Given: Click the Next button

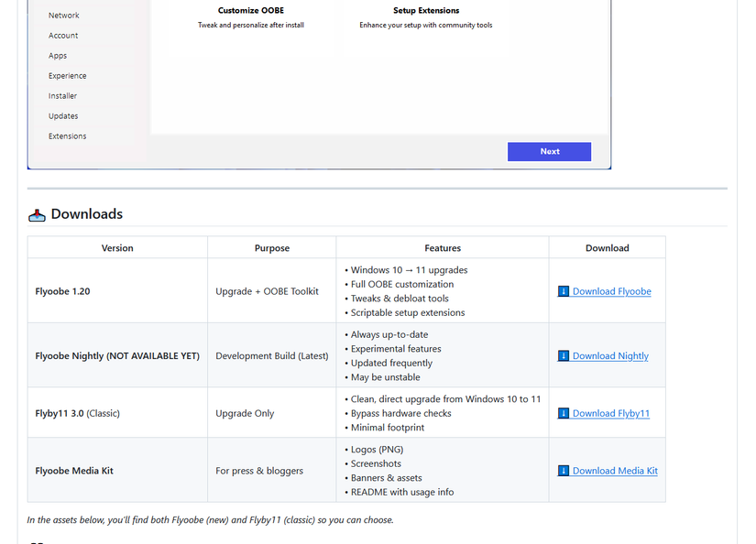Looking at the screenshot, I should [549, 151].
